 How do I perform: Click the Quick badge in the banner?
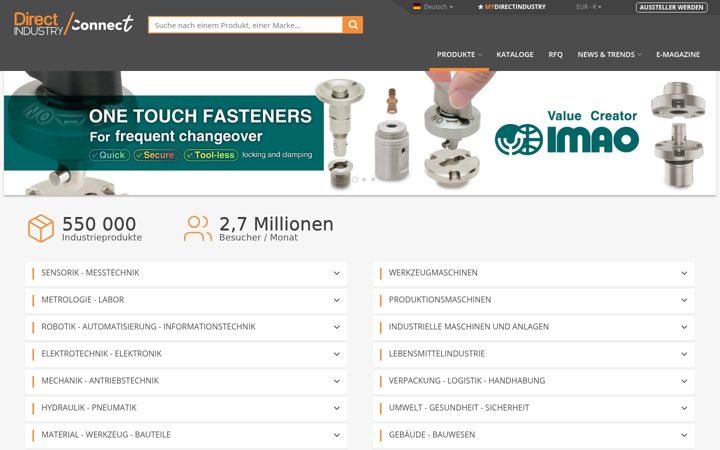[109, 155]
